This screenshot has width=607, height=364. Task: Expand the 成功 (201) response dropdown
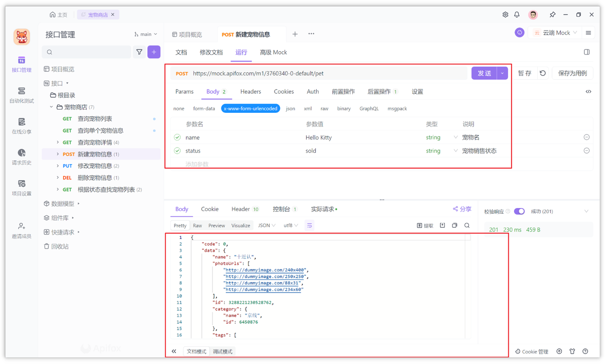click(x=587, y=211)
